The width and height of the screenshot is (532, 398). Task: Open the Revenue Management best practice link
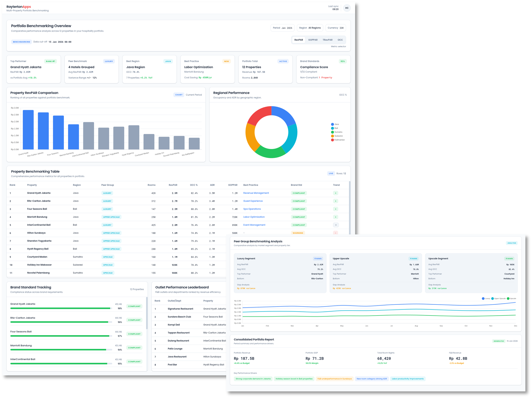256,193
